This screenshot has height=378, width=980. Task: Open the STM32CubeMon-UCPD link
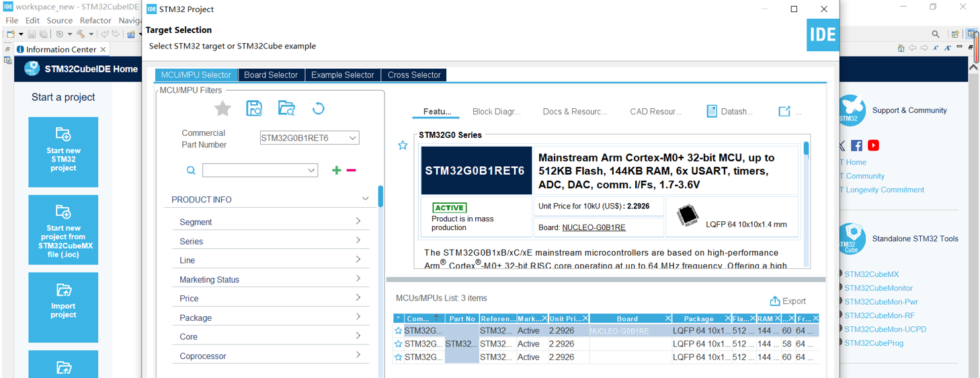[885, 330]
